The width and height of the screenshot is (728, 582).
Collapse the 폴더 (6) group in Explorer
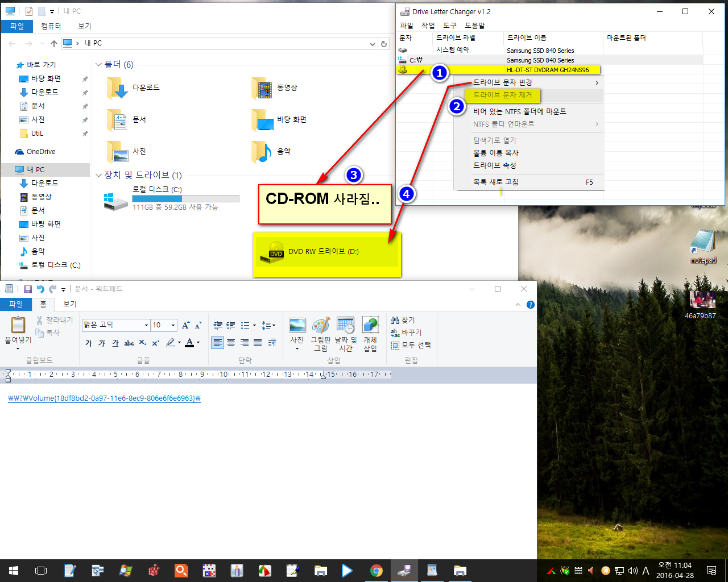click(98, 65)
